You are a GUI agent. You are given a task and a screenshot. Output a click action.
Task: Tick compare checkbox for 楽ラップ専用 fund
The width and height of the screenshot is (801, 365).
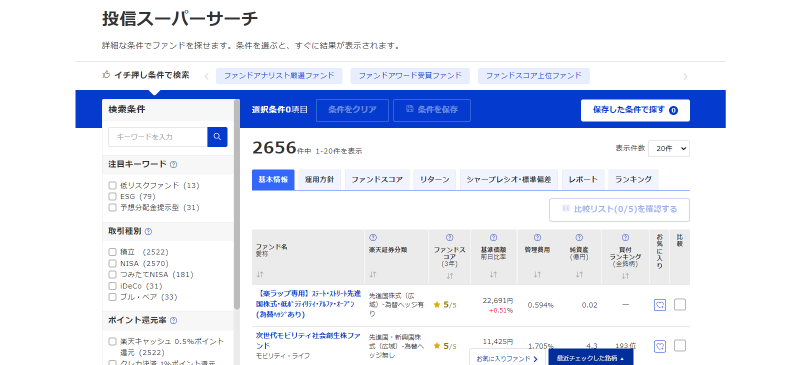click(x=680, y=305)
